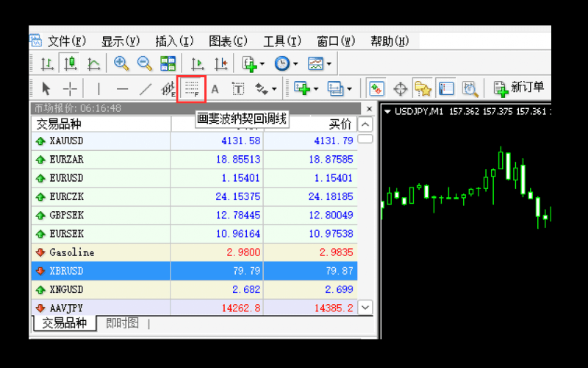Image resolution: width=588 pixels, height=368 pixels.
Task: Select the Gasoline symbol row
Action: pos(194,252)
